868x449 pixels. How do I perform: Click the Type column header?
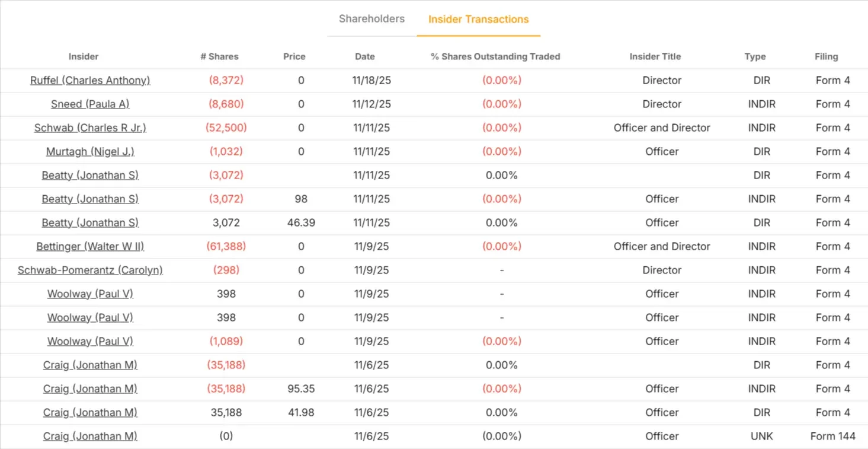[755, 56]
